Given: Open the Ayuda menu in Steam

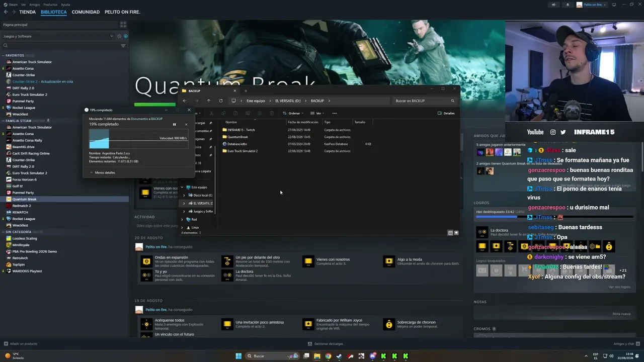Looking at the screenshot, I should coord(65,5).
